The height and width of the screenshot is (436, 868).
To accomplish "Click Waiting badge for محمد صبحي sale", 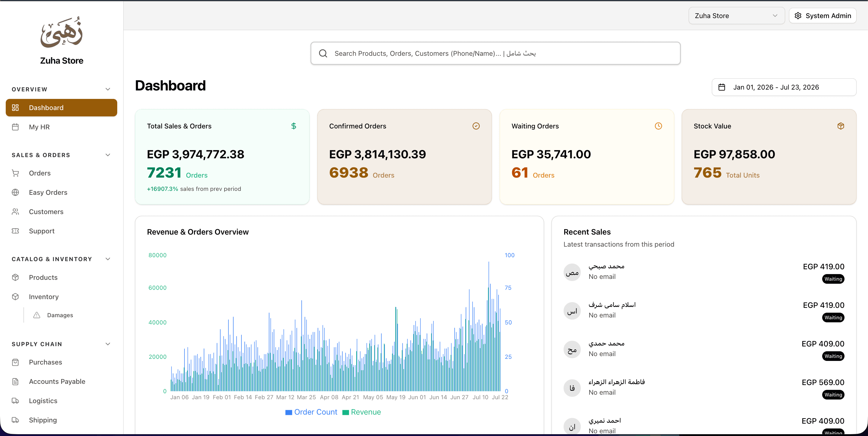I will tap(833, 279).
